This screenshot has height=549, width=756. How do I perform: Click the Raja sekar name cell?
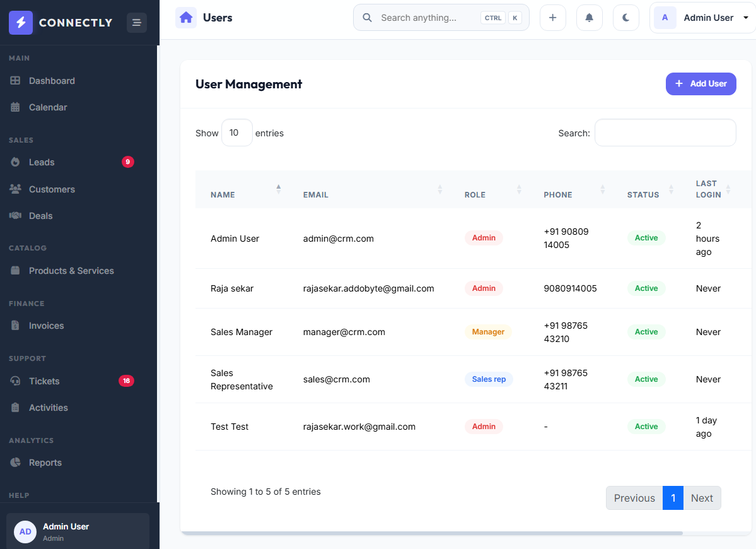tap(232, 288)
